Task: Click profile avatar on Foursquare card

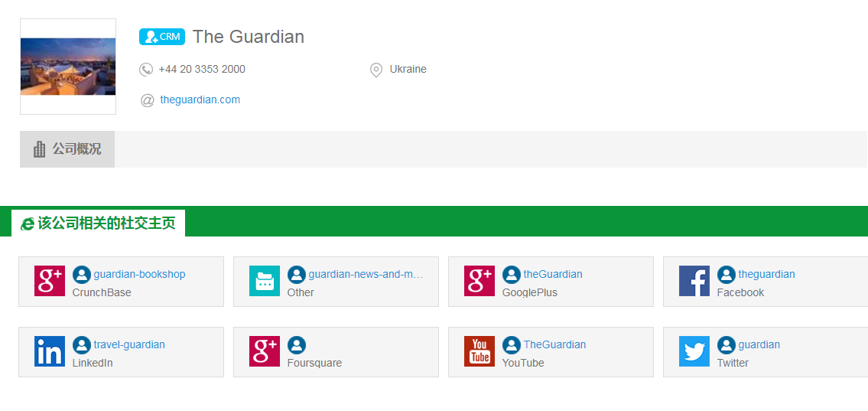Action: (x=296, y=345)
